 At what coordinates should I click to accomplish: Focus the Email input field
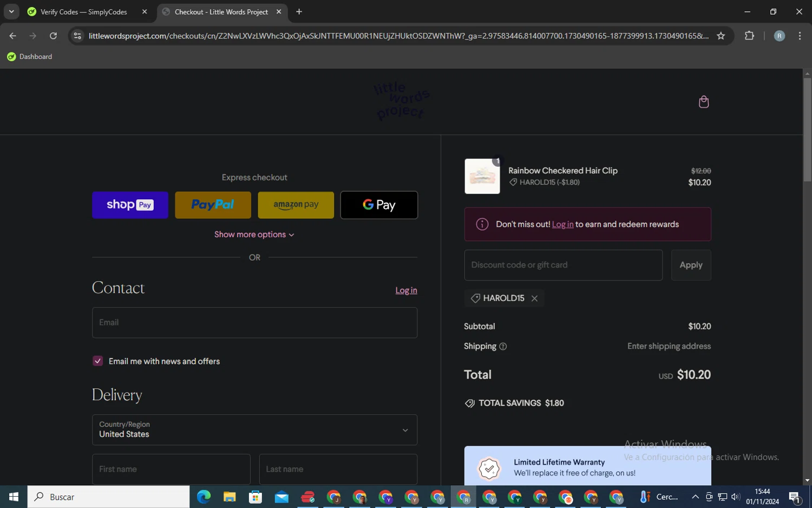(x=254, y=323)
